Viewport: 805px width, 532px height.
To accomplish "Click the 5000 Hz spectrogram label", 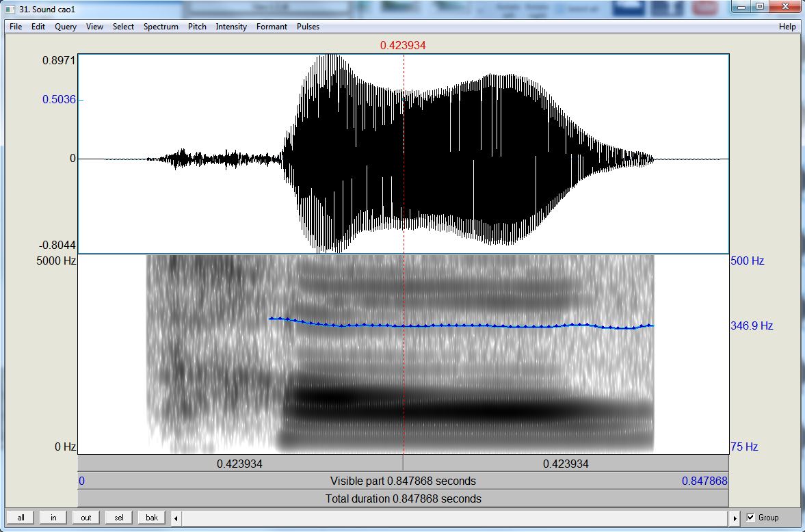I will [56, 261].
